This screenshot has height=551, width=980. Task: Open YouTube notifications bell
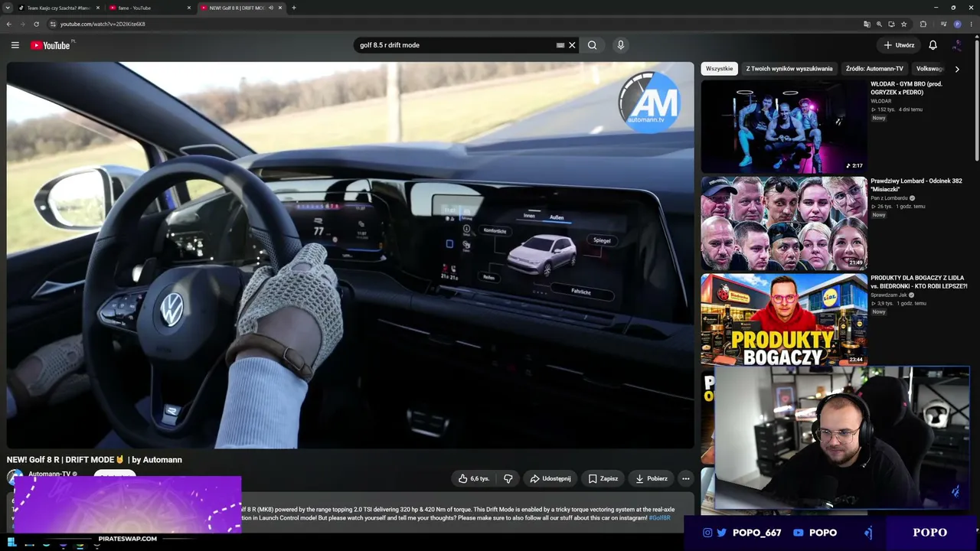tap(933, 45)
